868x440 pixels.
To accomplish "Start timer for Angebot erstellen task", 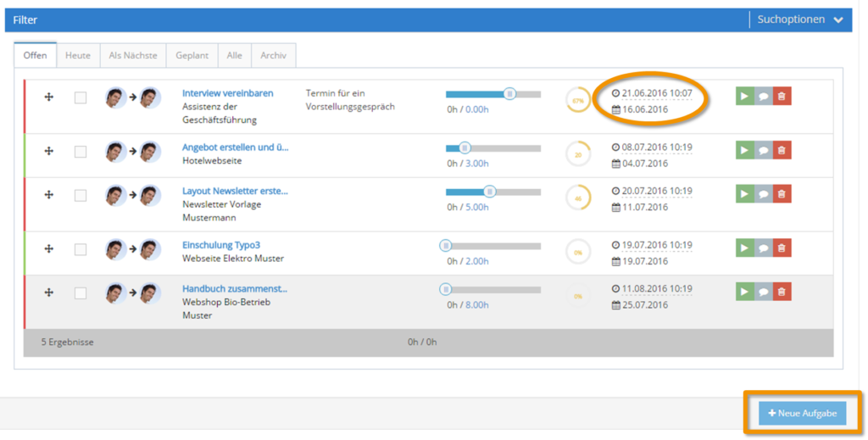I will [744, 150].
